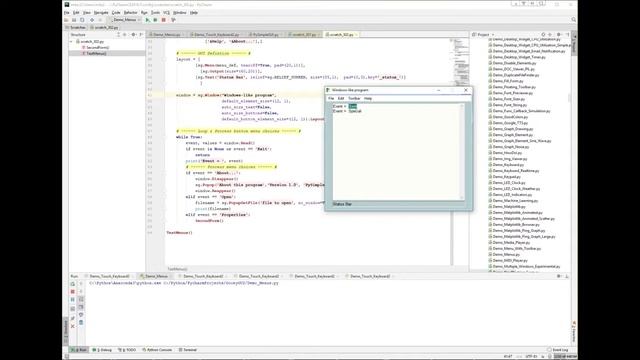Open the Python Console tool window
640x360 pixels.
pyautogui.click(x=158, y=350)
